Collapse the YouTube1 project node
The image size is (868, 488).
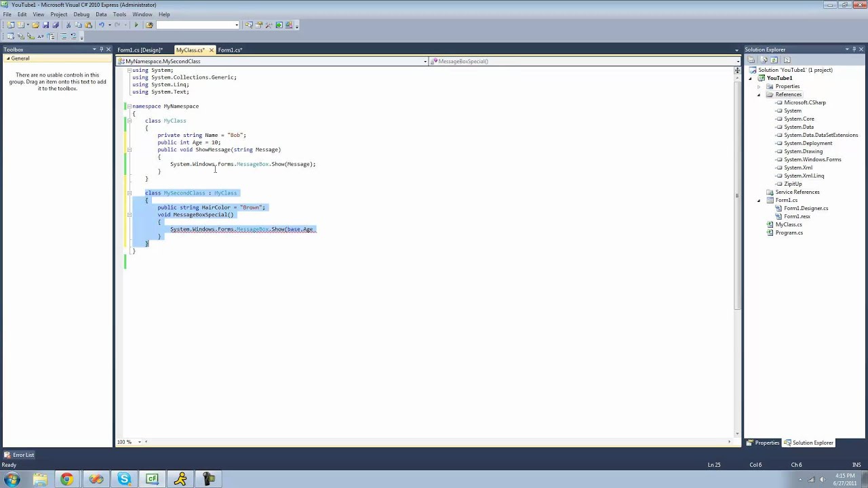point(751,79)
